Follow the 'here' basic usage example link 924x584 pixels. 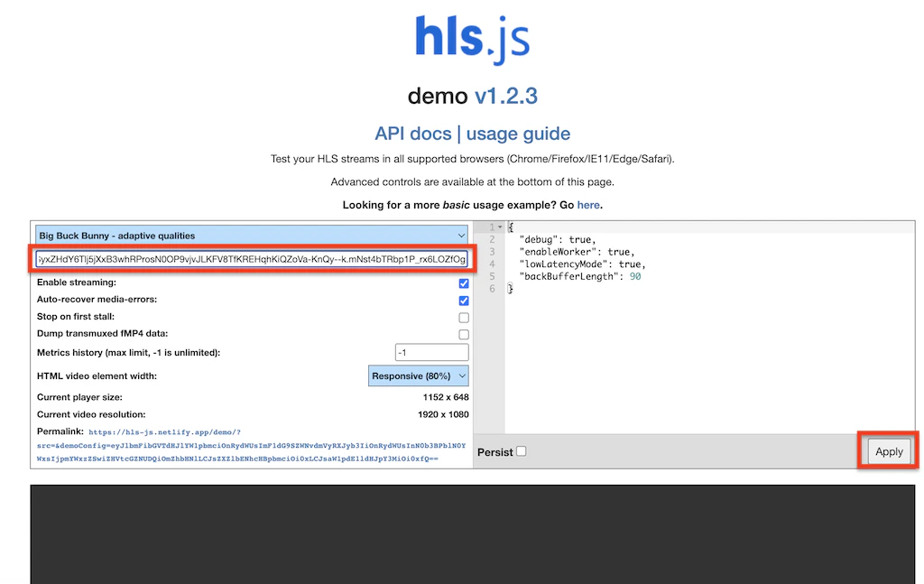[588, 205]
